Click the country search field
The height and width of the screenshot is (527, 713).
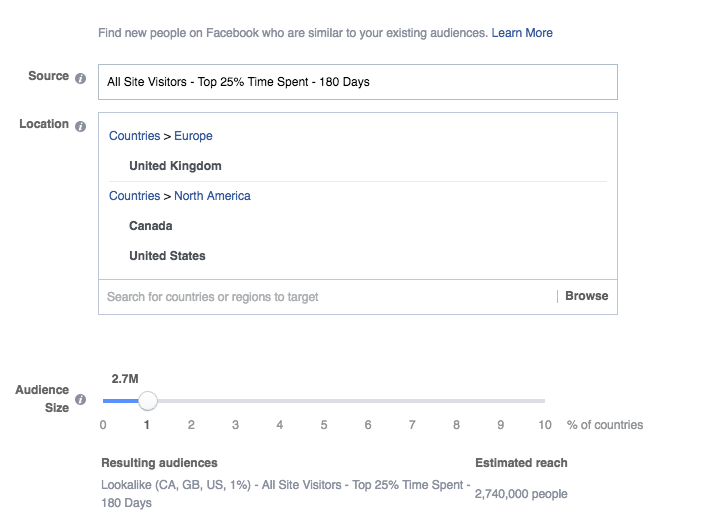coord(327,296)
